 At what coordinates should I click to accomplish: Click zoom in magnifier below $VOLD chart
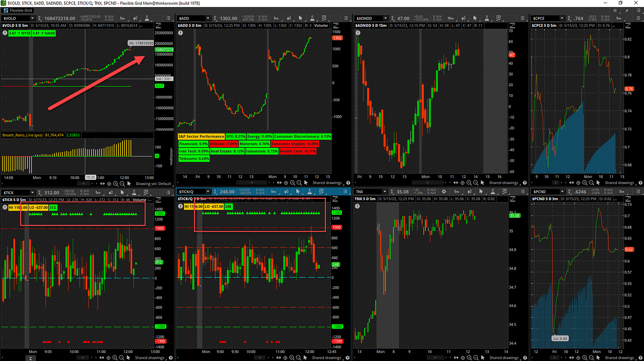point(115,183)
